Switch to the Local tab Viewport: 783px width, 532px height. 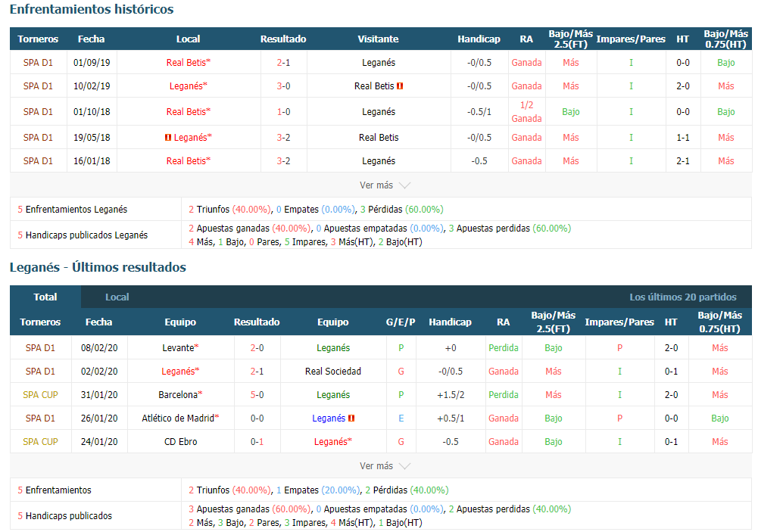[x=117, y=297]
